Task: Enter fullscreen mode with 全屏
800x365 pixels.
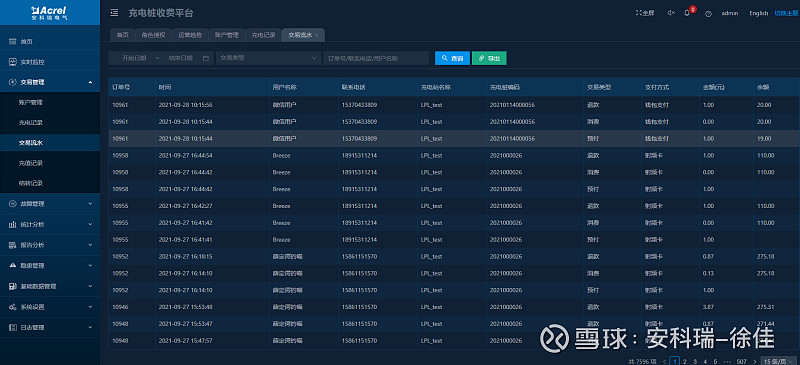Action: [x=645, y=13]
